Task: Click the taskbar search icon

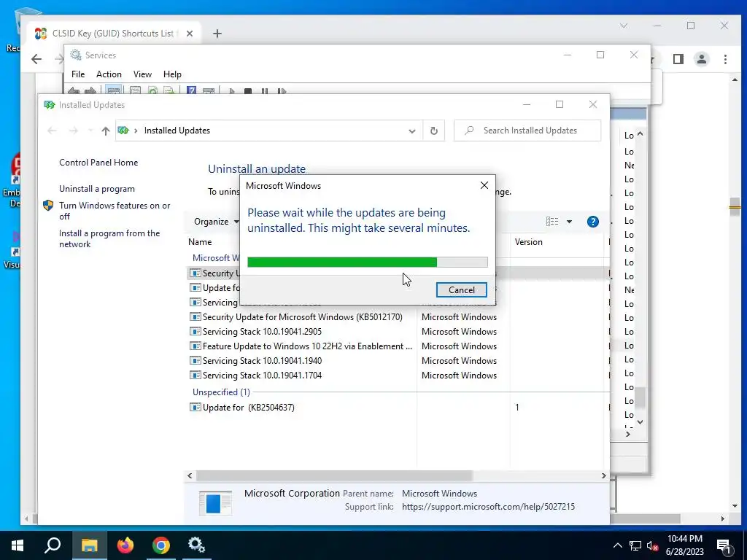Action: click(x=53, y=545)
